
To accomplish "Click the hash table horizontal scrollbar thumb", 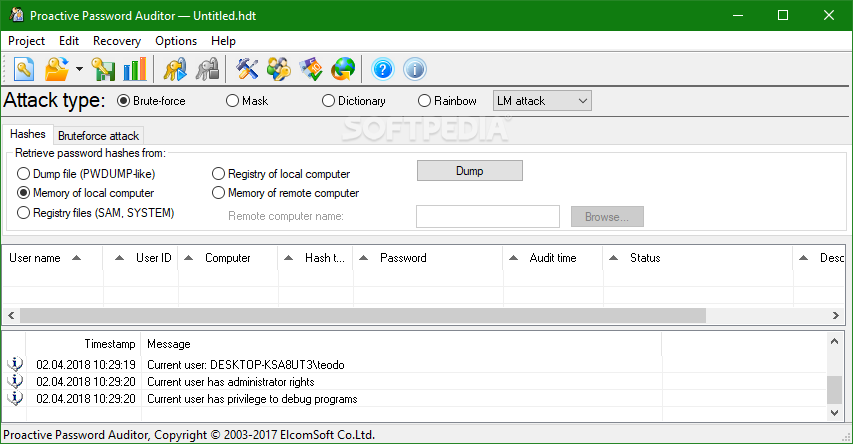I will (363, 315).
